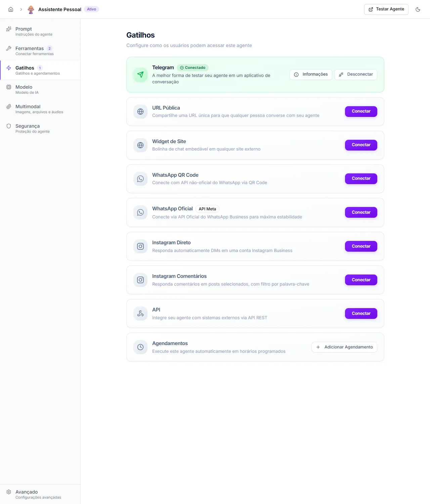This screenshot has height=504, width=430.
Task: Connect Instagram Comentários
Action: 361,280
